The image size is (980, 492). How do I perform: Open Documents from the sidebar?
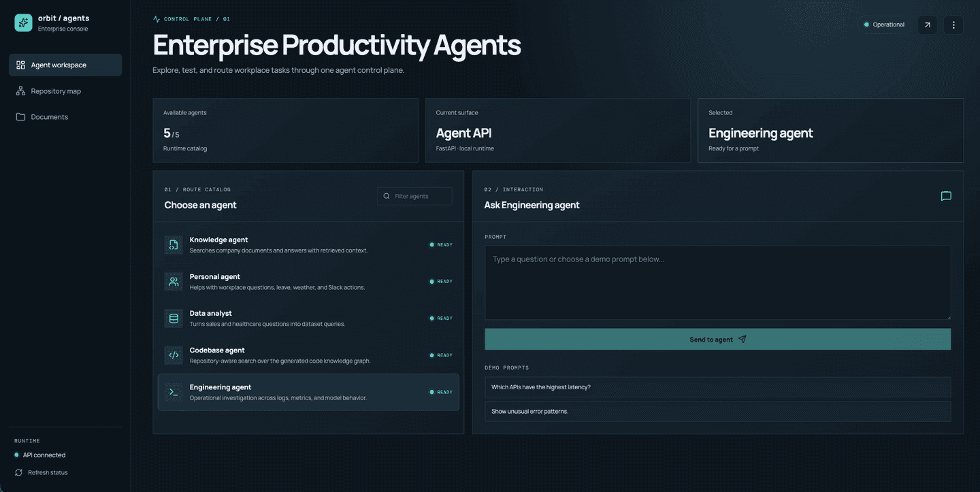tap(65, 117)
